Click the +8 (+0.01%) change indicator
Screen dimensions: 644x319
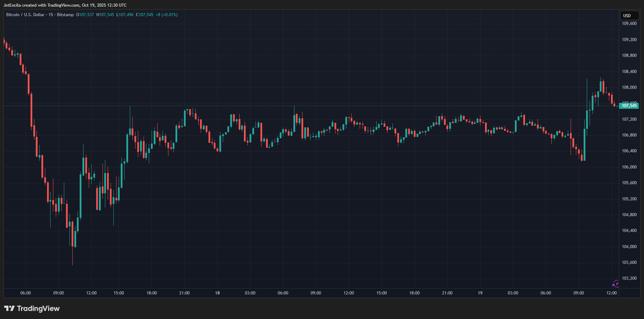pyautogui.click(x=167, y=15)
